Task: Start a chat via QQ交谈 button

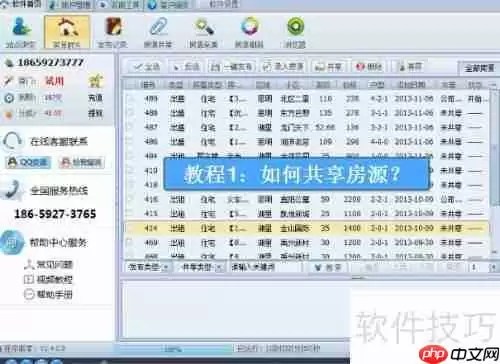Action: click(29, 162)
